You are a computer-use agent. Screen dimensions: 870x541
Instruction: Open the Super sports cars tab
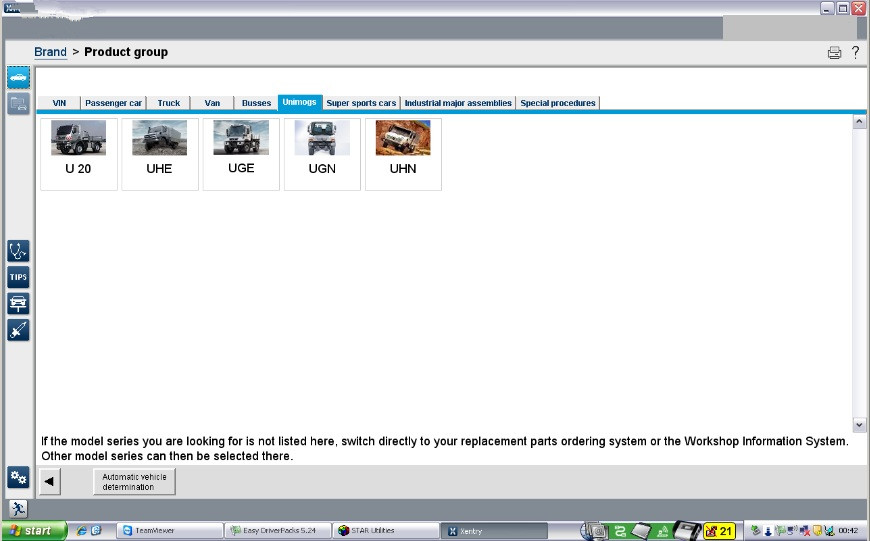pos(361,103)
